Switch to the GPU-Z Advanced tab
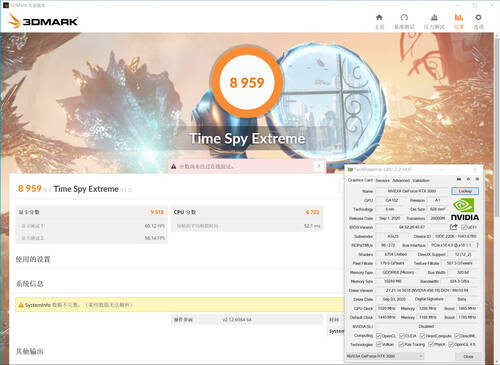The height and width of the screenshot is (365, 500). pos(401,180)
